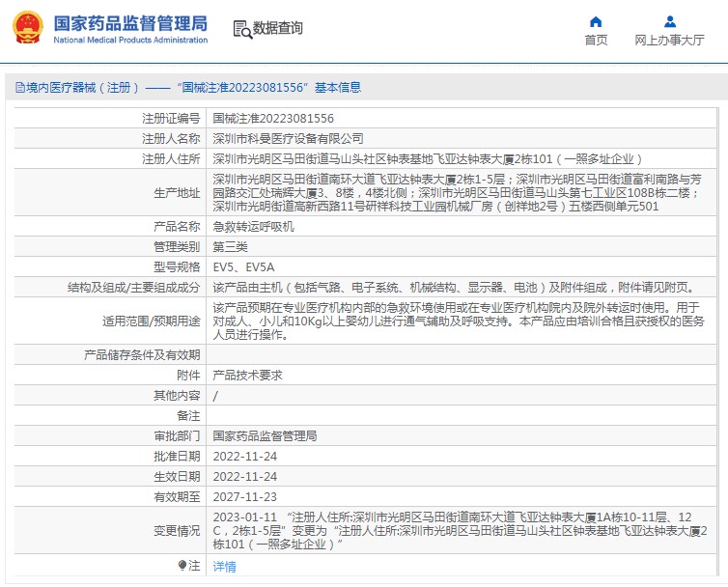Click the lightbulb icon beside 注

182,565
